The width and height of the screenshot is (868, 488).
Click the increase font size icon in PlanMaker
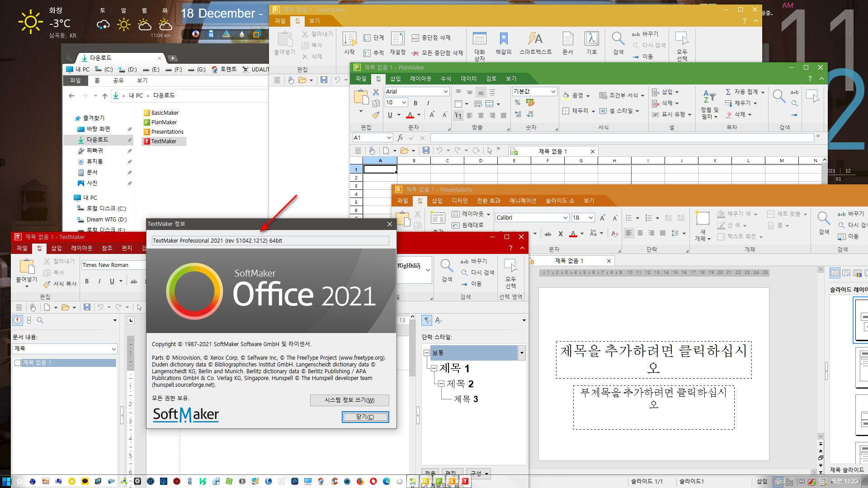pos(432,115)
